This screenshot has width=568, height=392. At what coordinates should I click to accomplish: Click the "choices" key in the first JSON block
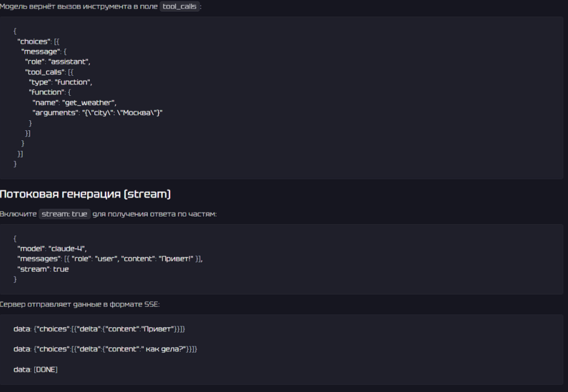pyautogui.click(x=33, y=42)
